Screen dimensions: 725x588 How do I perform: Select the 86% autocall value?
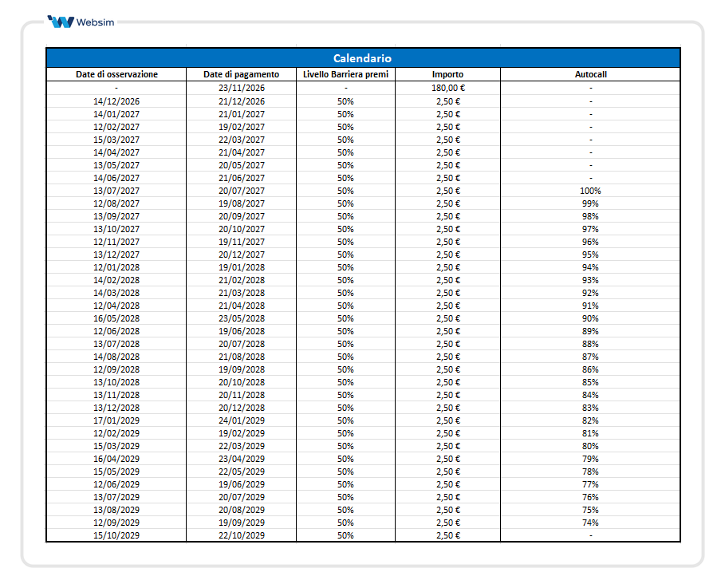coord(590,369)
